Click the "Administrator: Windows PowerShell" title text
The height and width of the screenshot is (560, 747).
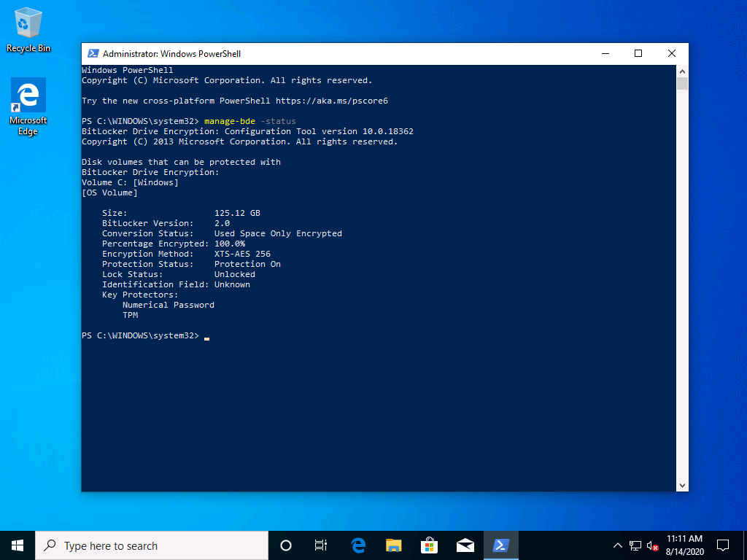click(x=171, y=54)
